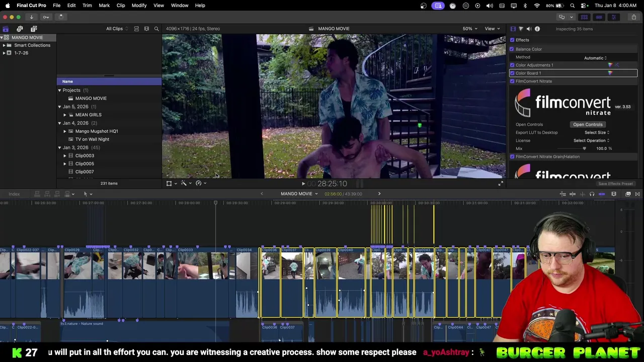Image resolution: width=644 pixels, height=362 pixels.
Task: Open the Color inspector triangle icon
Action: click(x=521, y=29)
